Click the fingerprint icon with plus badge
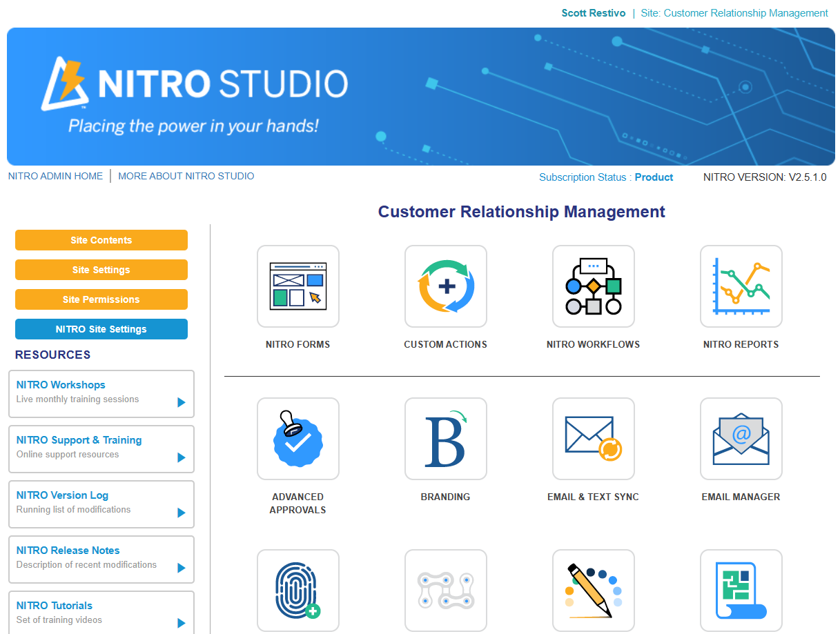 pos(297,591)
